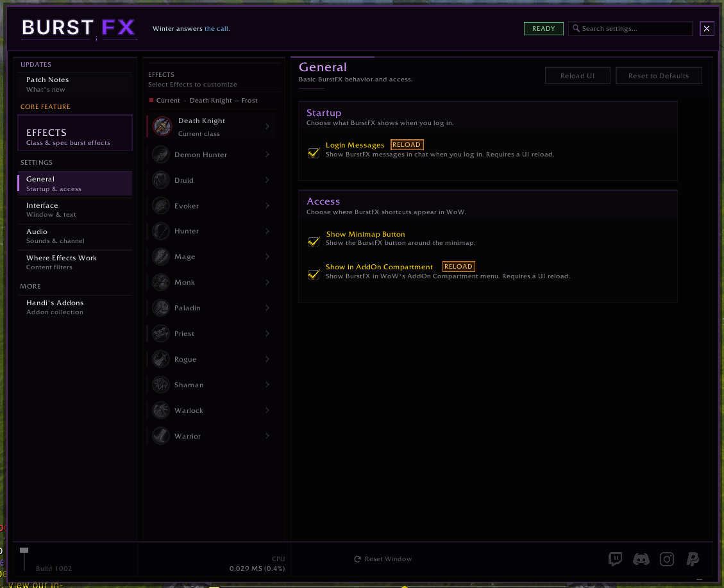Screen dimensions: 724x588
Task: Click Current Death Knight — Frost label
Action: tap(203, 101)
